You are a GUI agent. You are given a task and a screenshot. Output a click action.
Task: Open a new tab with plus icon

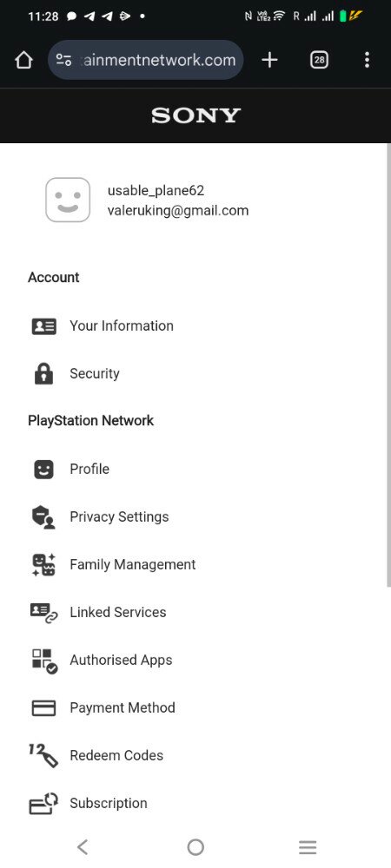point(269,60)
